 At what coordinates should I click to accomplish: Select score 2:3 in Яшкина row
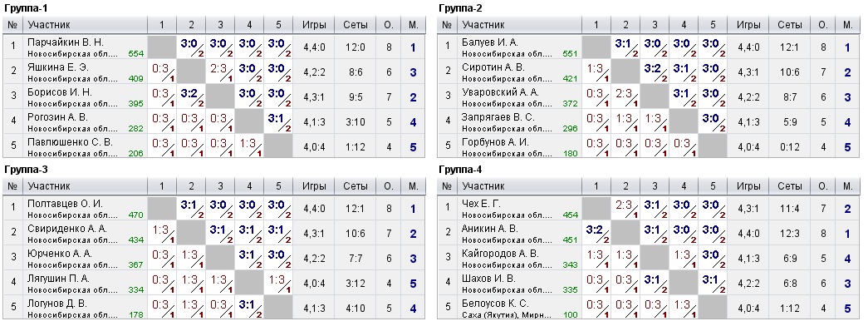tap(220, 69)
